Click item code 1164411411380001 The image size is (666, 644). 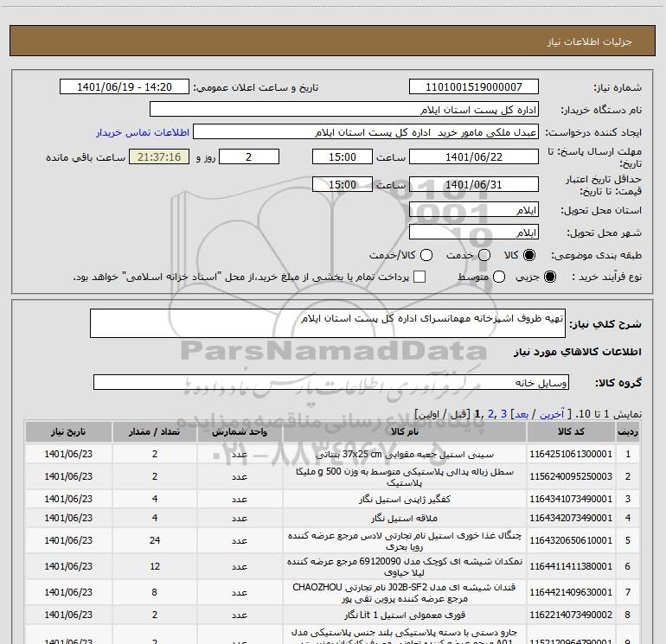pyautogui.click(x=571, y=566)
